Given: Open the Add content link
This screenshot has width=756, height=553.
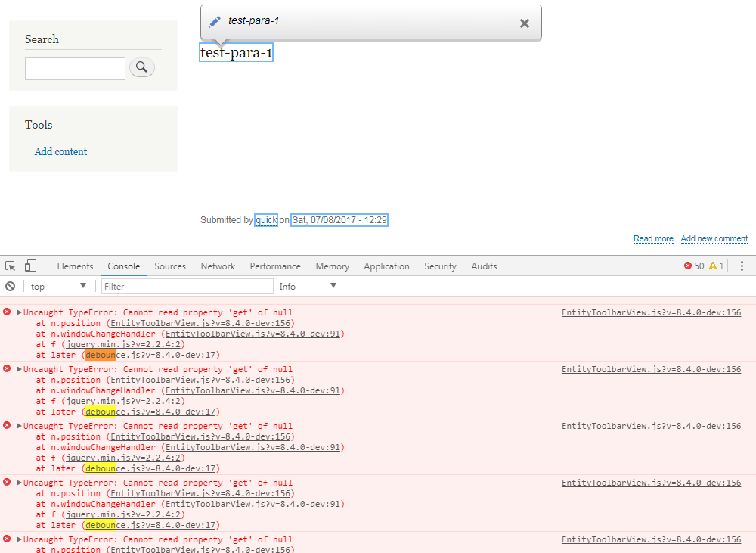Looking at the screenshot, I should click(x=60, y=151).
